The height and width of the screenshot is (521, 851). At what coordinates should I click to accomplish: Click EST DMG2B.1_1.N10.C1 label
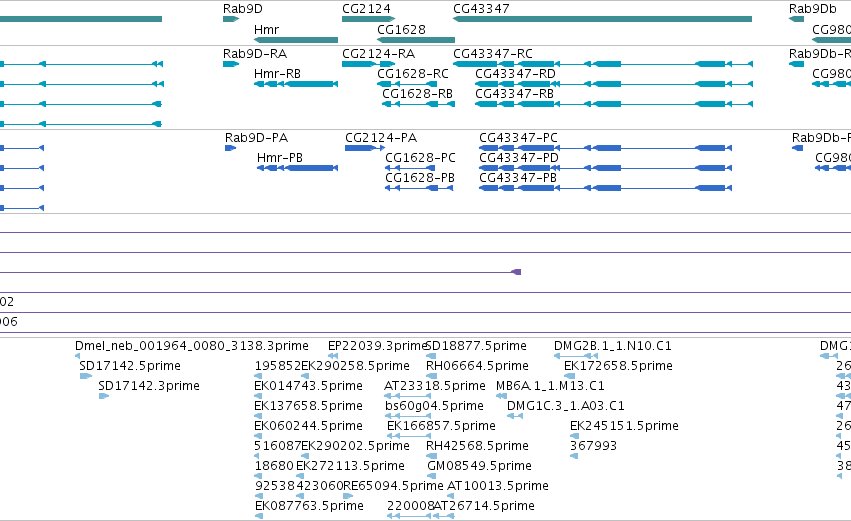click(613, 346)
